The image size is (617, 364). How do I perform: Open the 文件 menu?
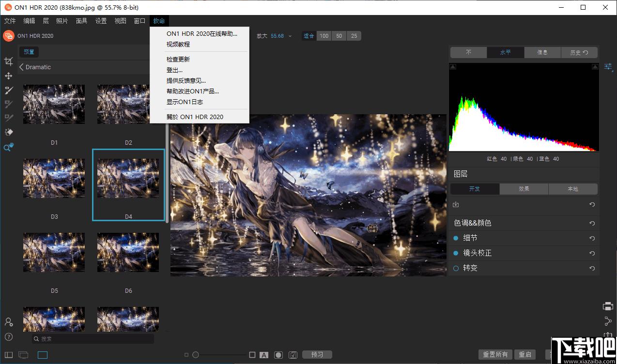pos(10,21)
